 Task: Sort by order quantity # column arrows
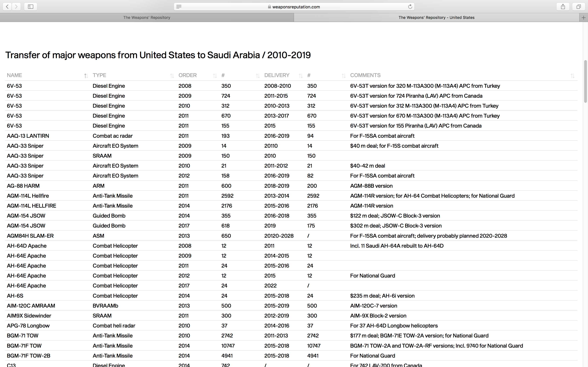258,76
